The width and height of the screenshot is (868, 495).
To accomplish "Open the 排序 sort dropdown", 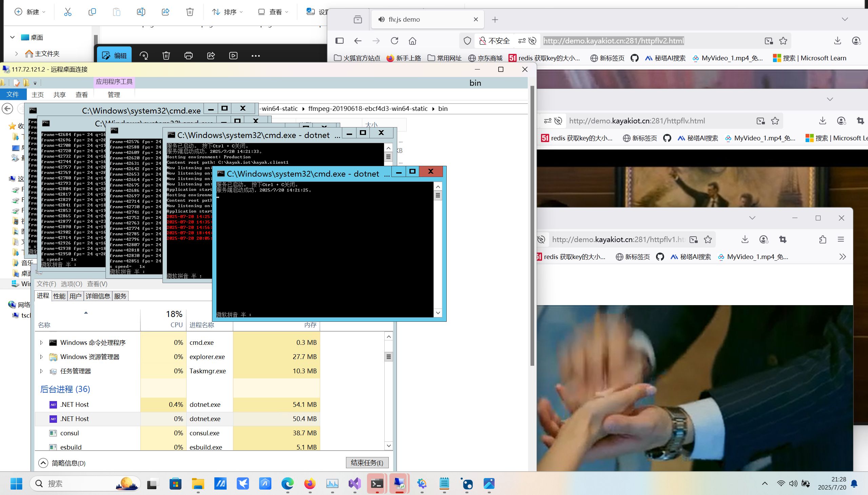I will click(227, 12).
